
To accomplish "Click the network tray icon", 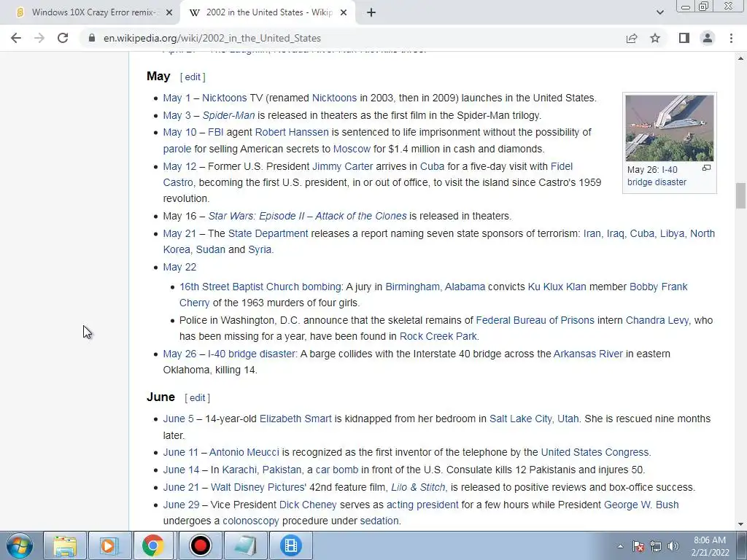I will tap(656, 547).
